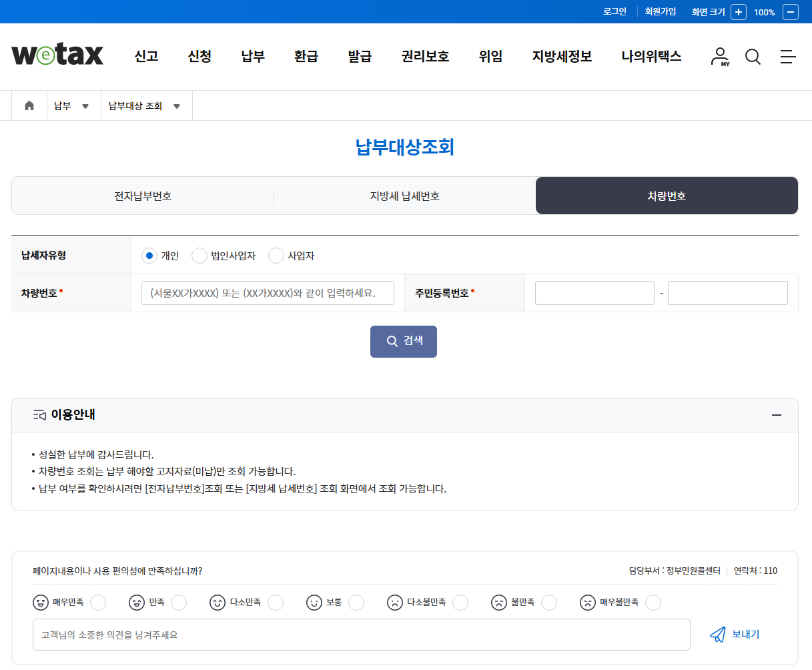Select the 사업자 taxpayer type
This screenshot has height=670, width=812.
[276, 255]
